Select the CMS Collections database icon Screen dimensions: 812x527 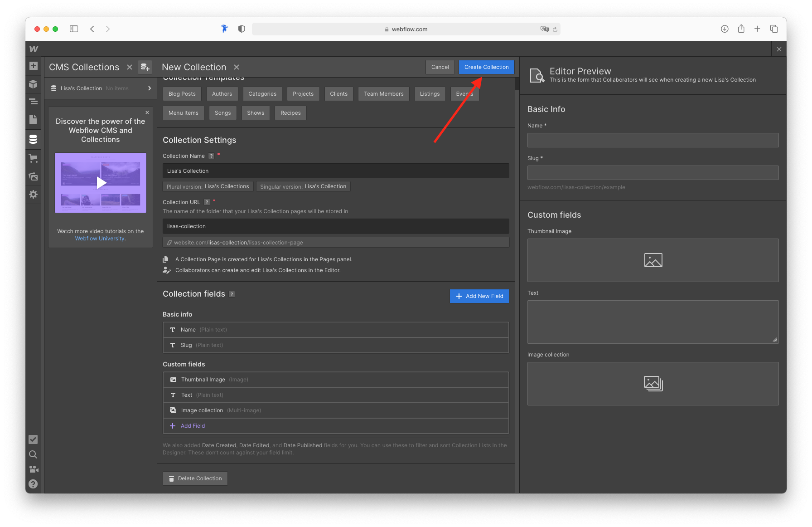coord(33,139)
